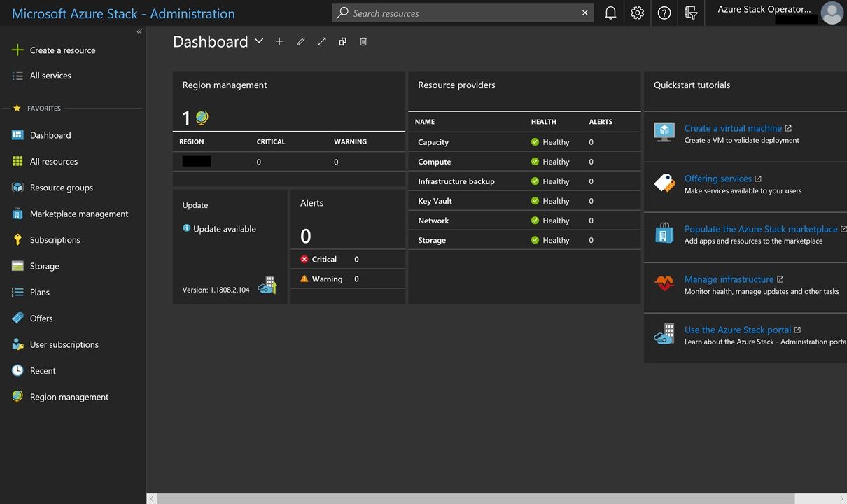Viewport: 847px width, 504px height.
Task: Create a new dashboard with the plus icon
Action: [x=279, y=41]
